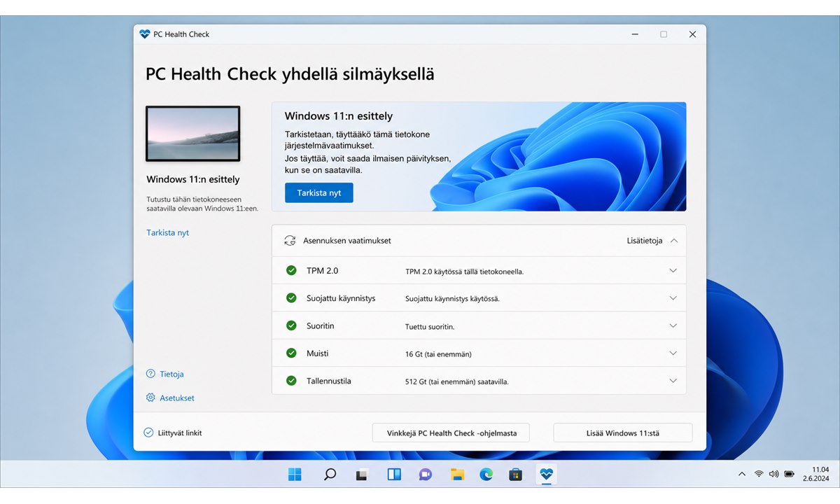Click the green checkmark next to Muisti

(x=291, y=353)
